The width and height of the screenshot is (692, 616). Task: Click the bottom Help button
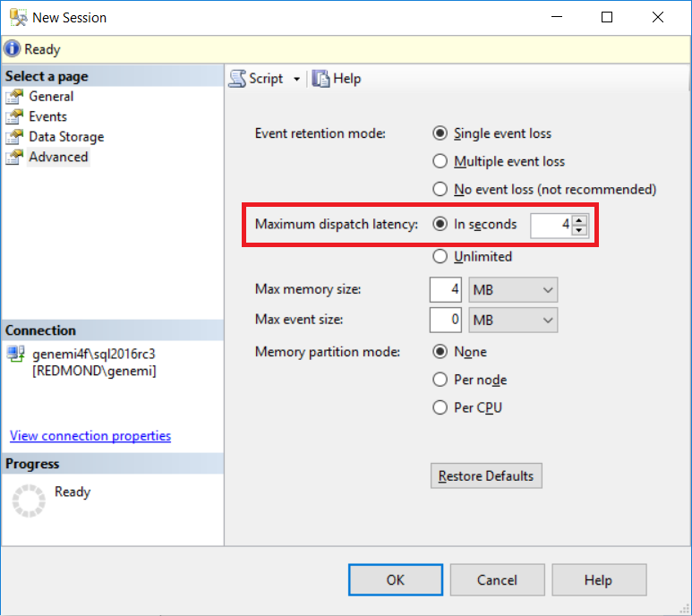[599, 580]
